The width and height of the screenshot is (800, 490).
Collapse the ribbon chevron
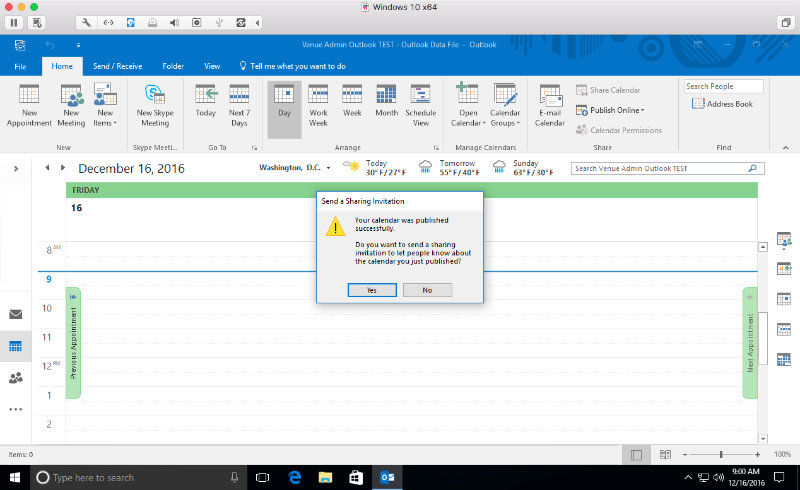(786, 148)
